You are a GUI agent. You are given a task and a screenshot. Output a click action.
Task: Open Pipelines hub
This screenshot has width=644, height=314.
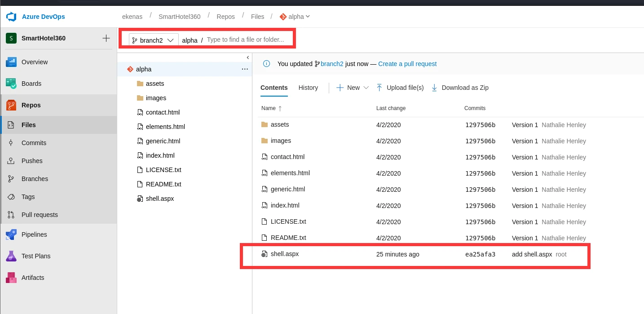(58, 234)
